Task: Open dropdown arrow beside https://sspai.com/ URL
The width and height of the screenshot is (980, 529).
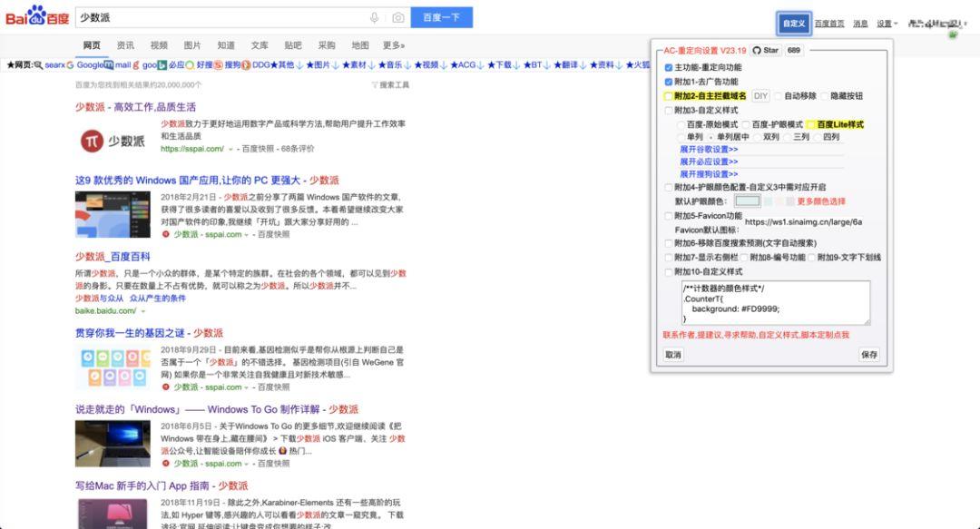Action: pos(230,150)
